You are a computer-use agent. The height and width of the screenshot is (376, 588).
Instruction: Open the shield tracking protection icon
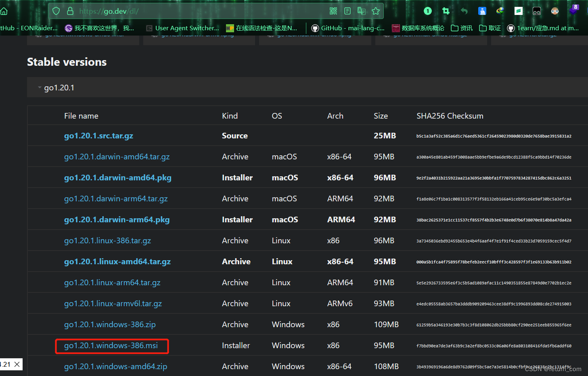56,11
